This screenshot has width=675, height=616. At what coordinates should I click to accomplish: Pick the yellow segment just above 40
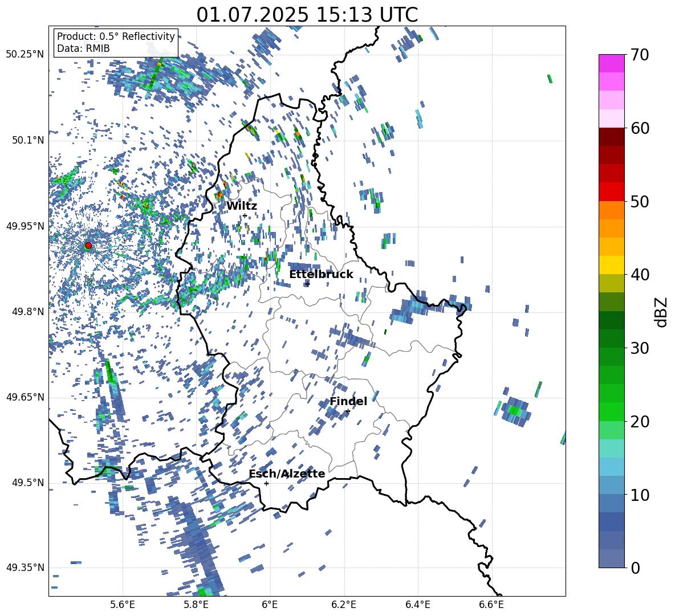pos(612,265)
